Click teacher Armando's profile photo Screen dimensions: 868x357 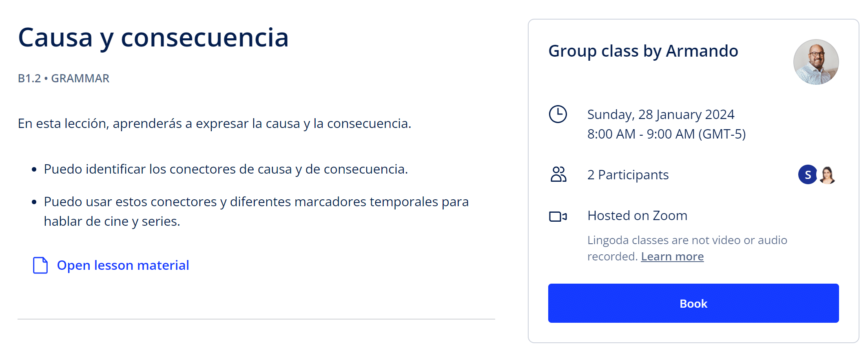click(816, 62)
